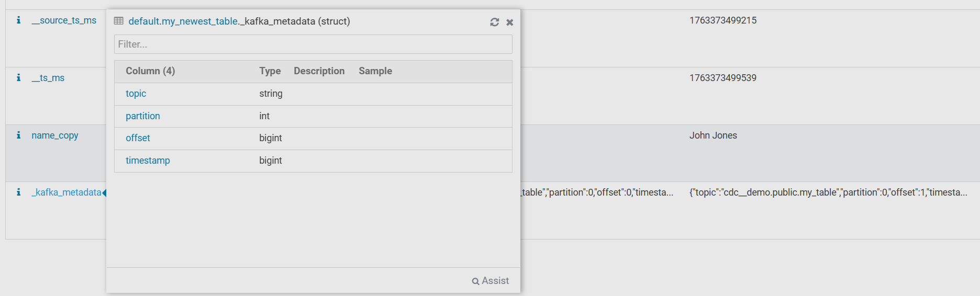The width and height of the screenshot is (980, 296).
Task: Click the Sample column header
Action: (x=375, y=71)
